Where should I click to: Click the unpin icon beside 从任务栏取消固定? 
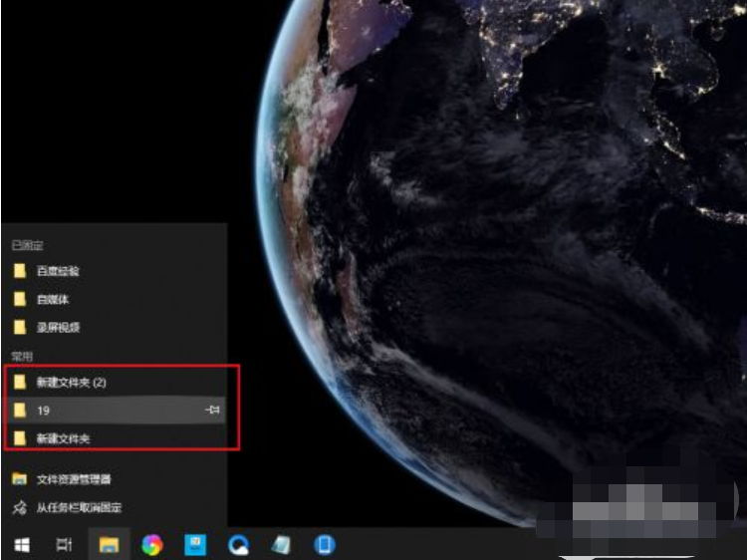pyautogui.click(x=19, y=507)
